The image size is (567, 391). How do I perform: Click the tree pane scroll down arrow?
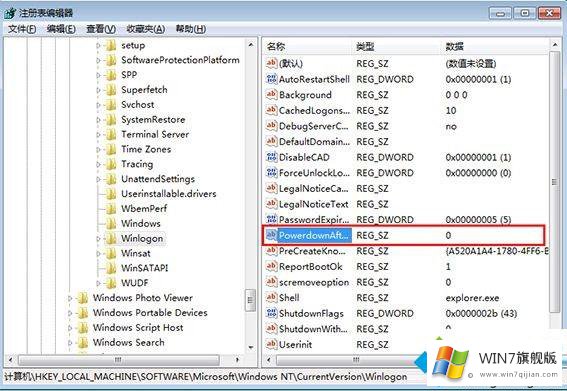(x=251, y=347)
